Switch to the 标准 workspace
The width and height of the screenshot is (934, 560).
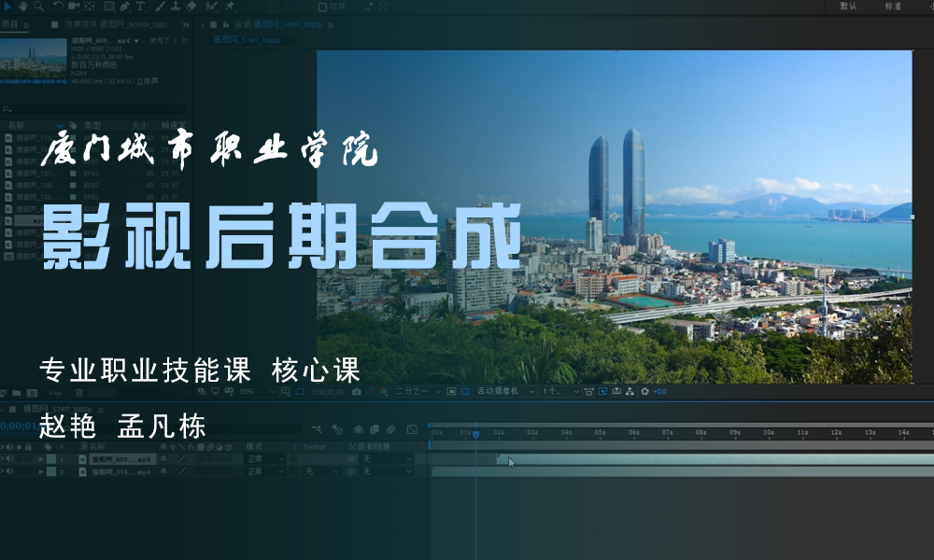click(x=893, y=6)
